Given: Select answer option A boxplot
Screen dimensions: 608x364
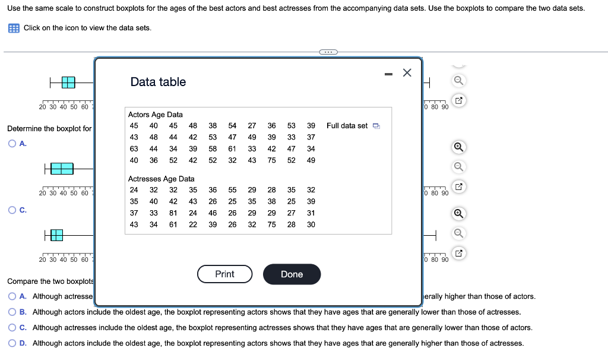Looking at the screenshot, I should pyautogui.click(x=11, y=143).
